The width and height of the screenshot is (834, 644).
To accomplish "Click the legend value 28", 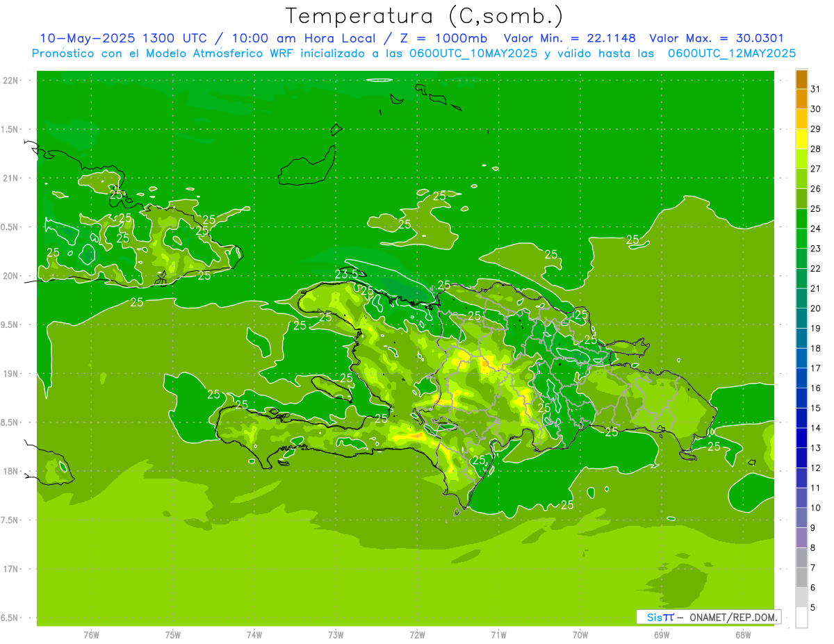I will 816,149.
